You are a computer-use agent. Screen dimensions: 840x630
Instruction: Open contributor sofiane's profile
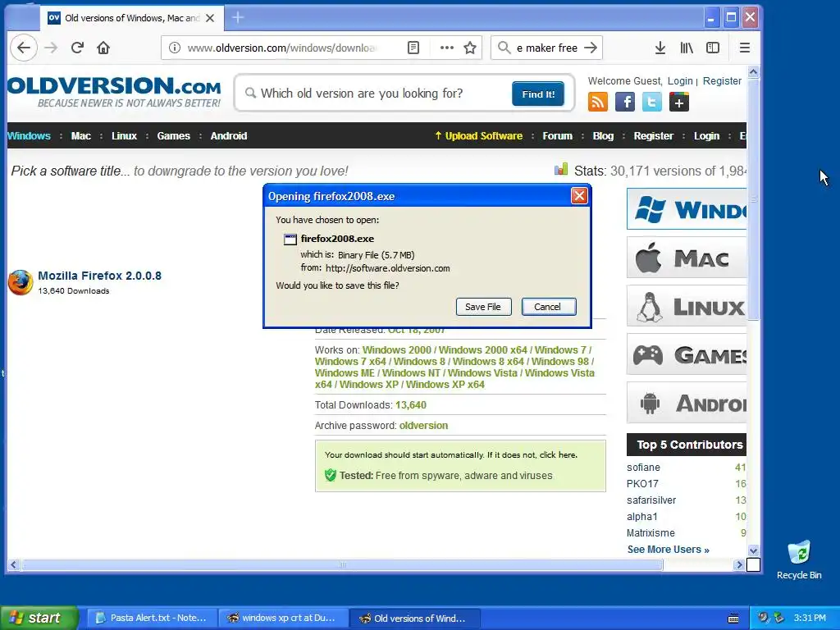pos(643,467)
